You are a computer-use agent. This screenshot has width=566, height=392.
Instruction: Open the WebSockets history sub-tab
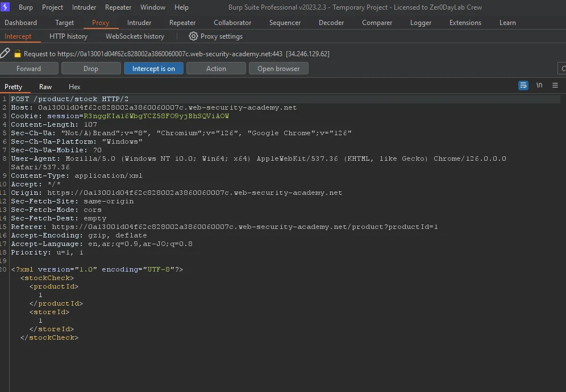pyautogui.click(x=135, y=36)
